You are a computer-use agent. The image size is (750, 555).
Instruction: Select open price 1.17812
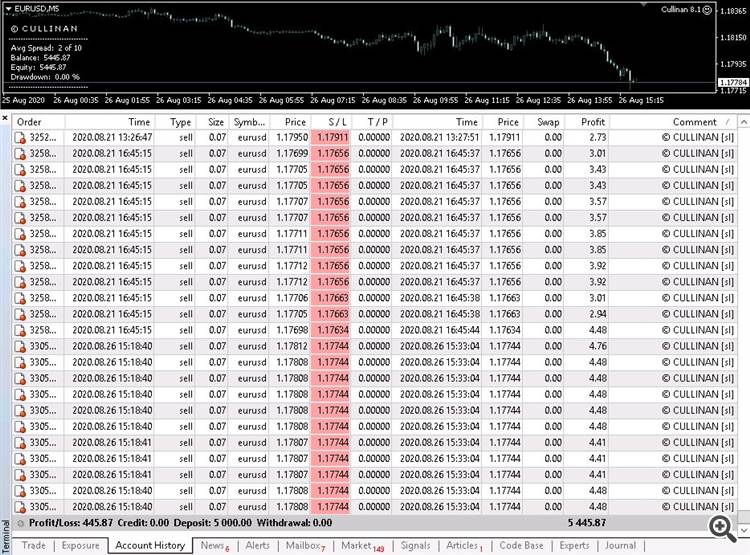coord(292,346)
